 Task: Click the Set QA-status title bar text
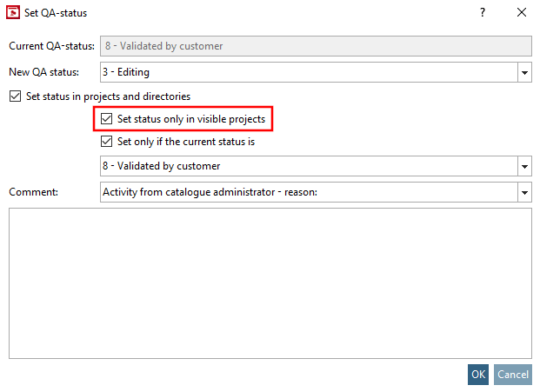tap(56, 13)
